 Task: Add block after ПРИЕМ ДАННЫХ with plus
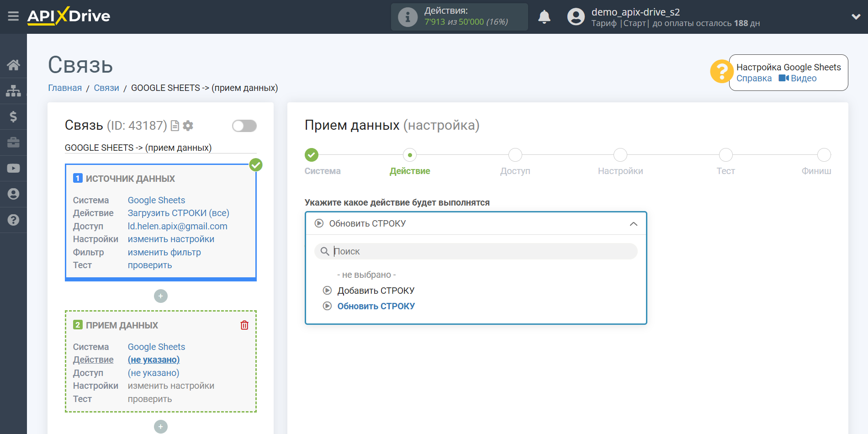click(x=160, y=427)
